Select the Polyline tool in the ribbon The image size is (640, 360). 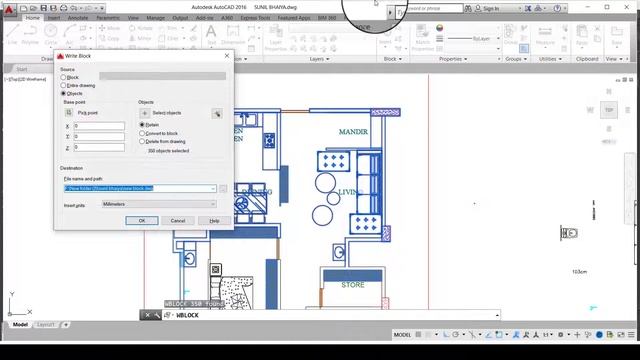(30, 34)
